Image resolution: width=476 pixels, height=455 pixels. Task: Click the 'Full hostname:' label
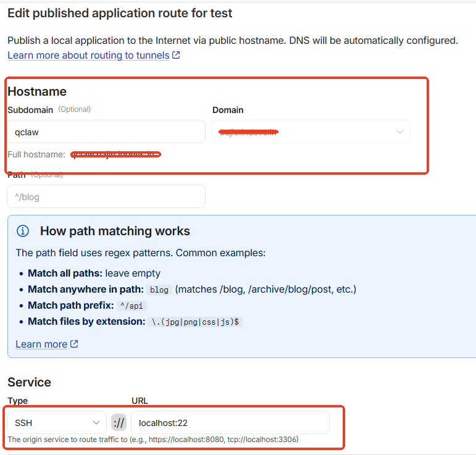pyautogui.click(x=36, y=154)
